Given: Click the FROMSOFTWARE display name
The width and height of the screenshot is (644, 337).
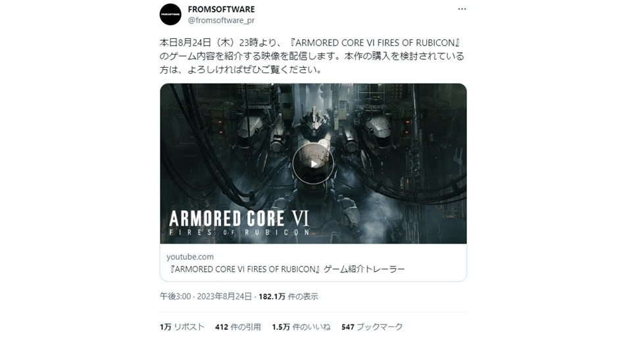Looking at the screenshot, I should click(x=222, y=9).
